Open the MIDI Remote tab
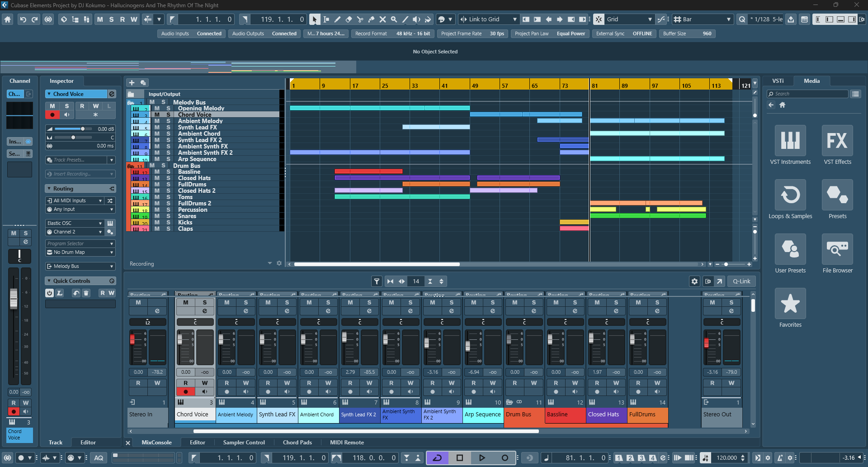This screenshot has height=467, width=868. pos(347,443)
